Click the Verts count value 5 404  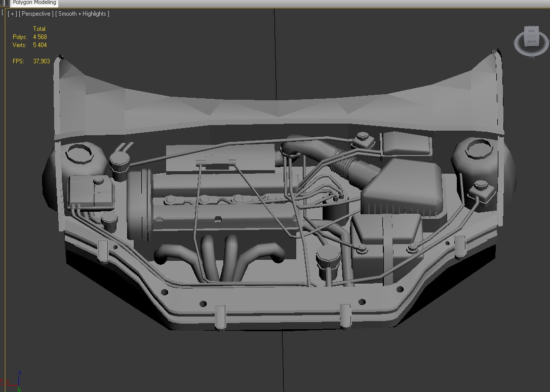click(40, 45)
